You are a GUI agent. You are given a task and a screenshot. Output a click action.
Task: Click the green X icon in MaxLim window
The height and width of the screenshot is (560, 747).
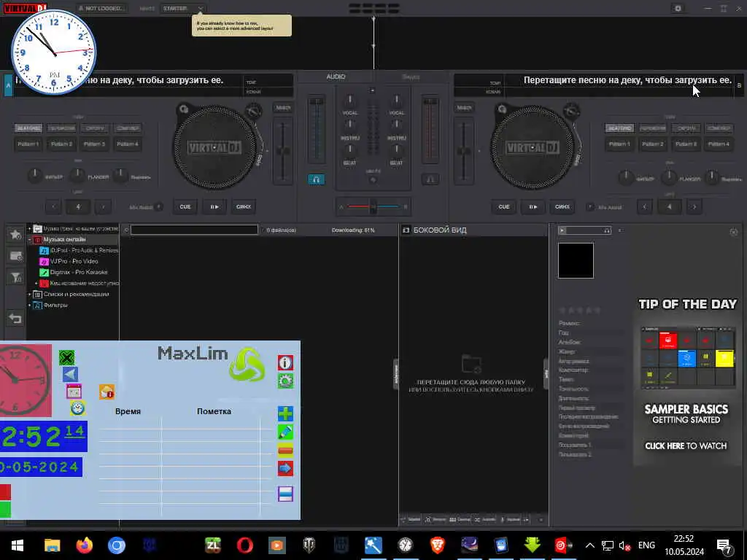pyautogui.click(x=67, y=357)
